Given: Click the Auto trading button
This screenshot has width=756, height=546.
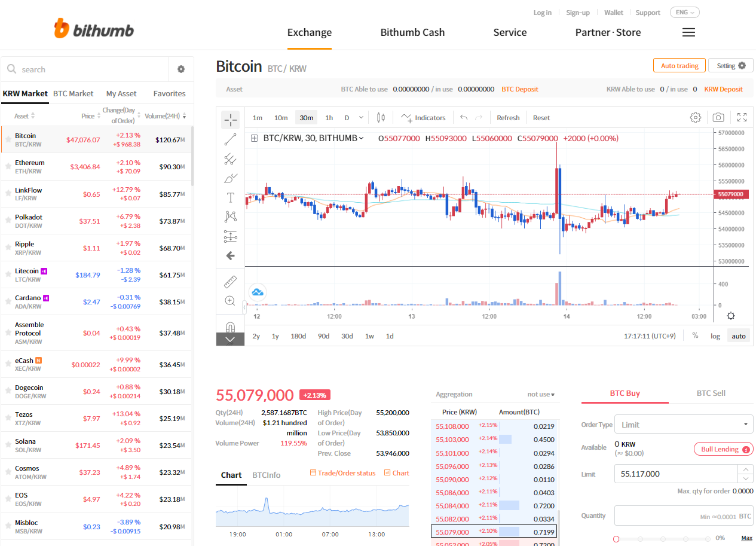Looking at the screenshot, I should [680, 66].
